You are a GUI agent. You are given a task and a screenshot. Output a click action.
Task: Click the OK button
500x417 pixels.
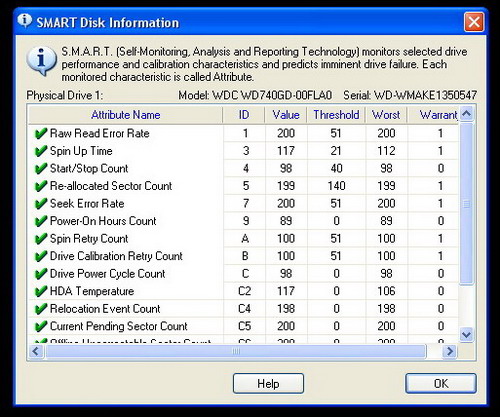[x=441, y=383]
